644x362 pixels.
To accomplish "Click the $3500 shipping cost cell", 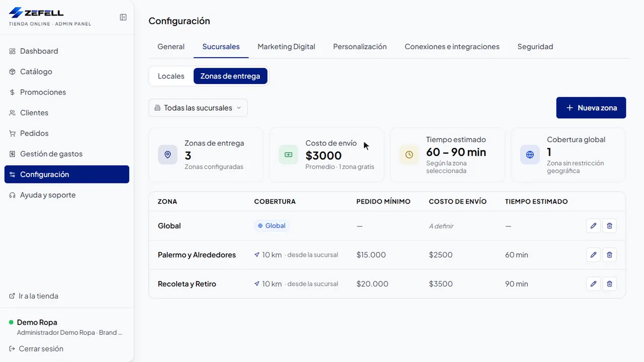I will [x=441, y=284].
